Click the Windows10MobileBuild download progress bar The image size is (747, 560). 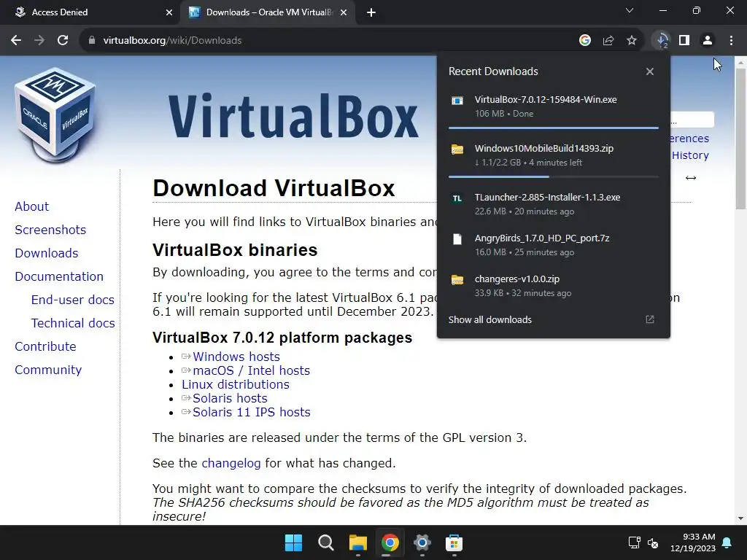click(x=554, y=176)
